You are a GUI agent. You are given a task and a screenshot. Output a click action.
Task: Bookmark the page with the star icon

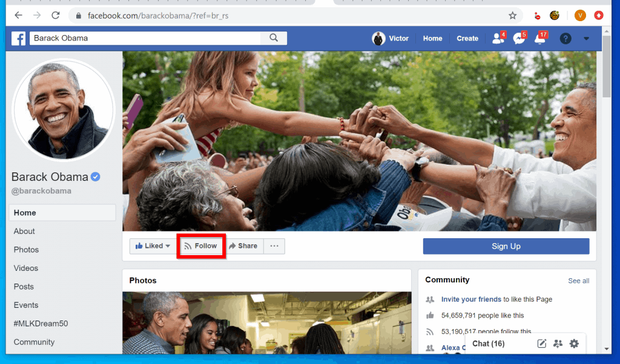pos(512,15)
